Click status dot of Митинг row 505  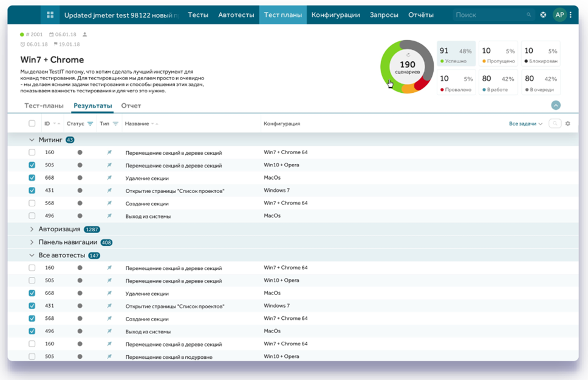80,165
